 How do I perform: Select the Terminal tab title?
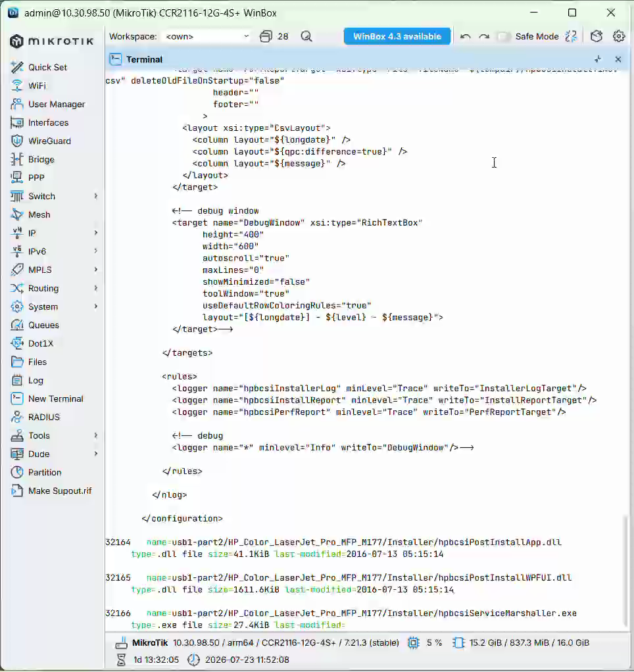pos(145,60)
